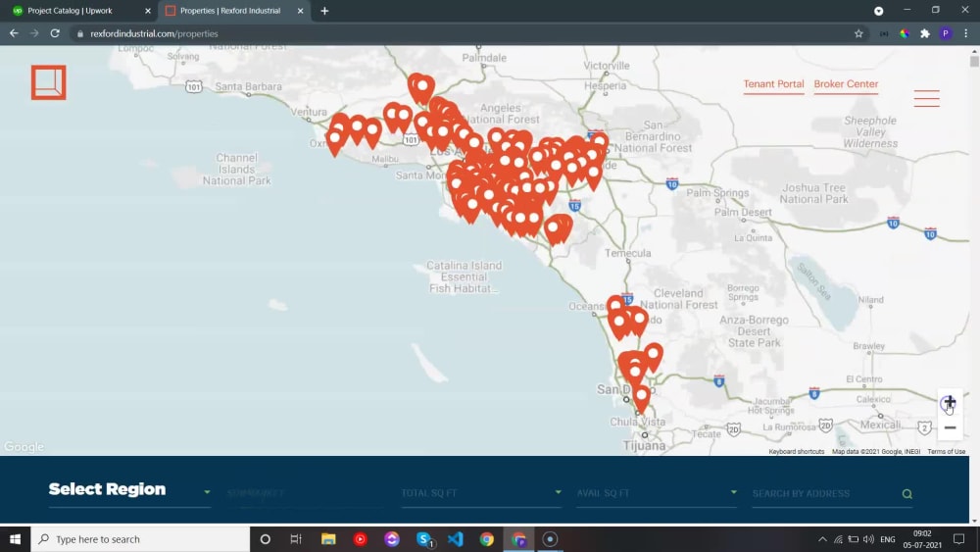
Task: Open the bracket extension icon beside star
Action: click(x=884, y=33)
